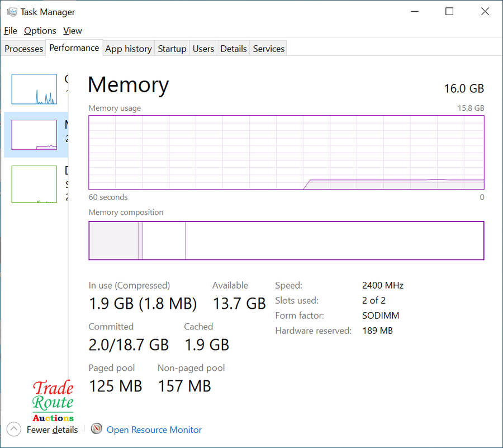Image resolution: width=503 pixels, height=448 pixels.
Task: Click the Resource Monitor icon
Action: [97, 429]
